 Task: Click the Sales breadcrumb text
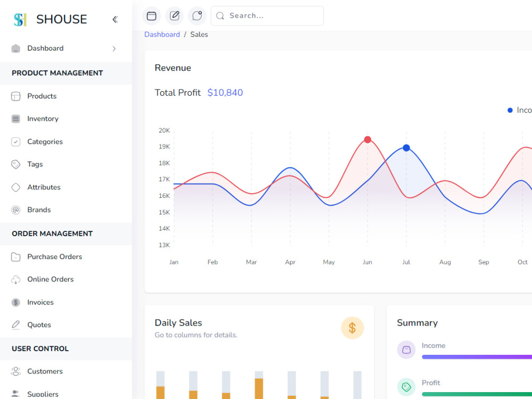coord(199,35)
